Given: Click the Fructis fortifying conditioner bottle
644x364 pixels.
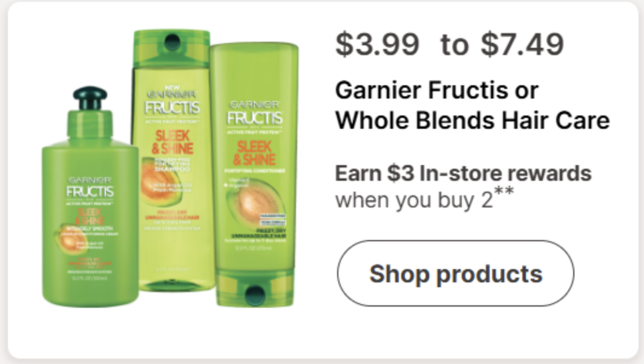Looking at the screenshot, I should tap(255, 174).
